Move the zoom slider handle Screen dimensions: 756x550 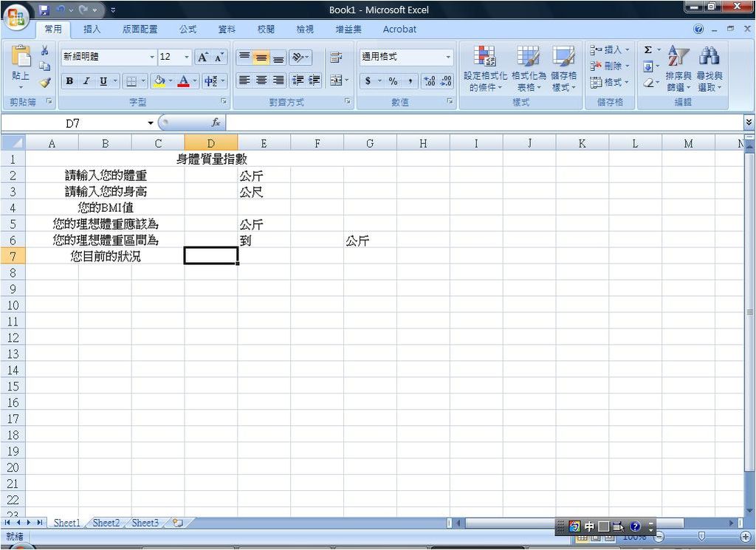(702, 537)
